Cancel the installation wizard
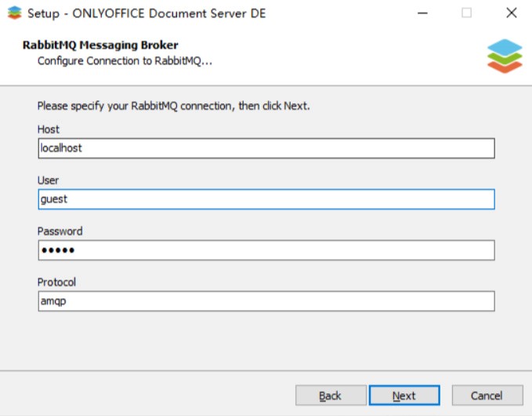Image resolution: width=532 pixels, height=416 pixels. (487, 396)
